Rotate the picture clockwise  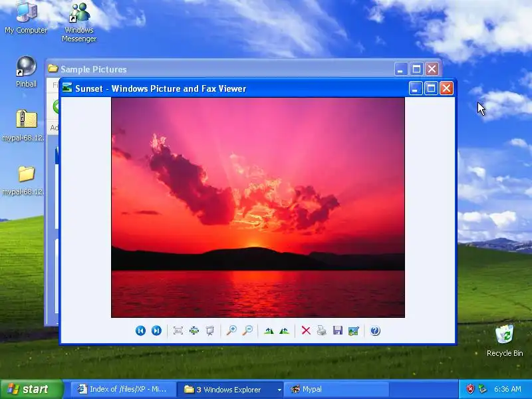269,331
